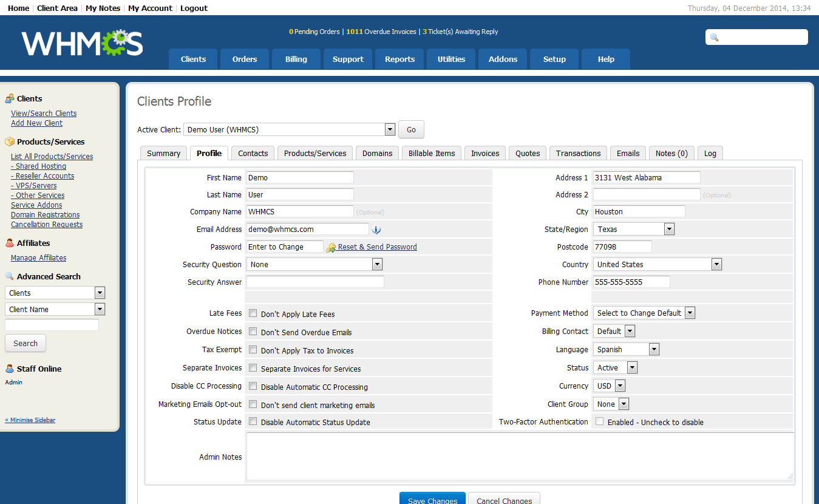The width and height of the screenshot is (819, 504).
Task: Expand the Payment Method dropdown
Action: pyautogui.click(x=644, y=313)
